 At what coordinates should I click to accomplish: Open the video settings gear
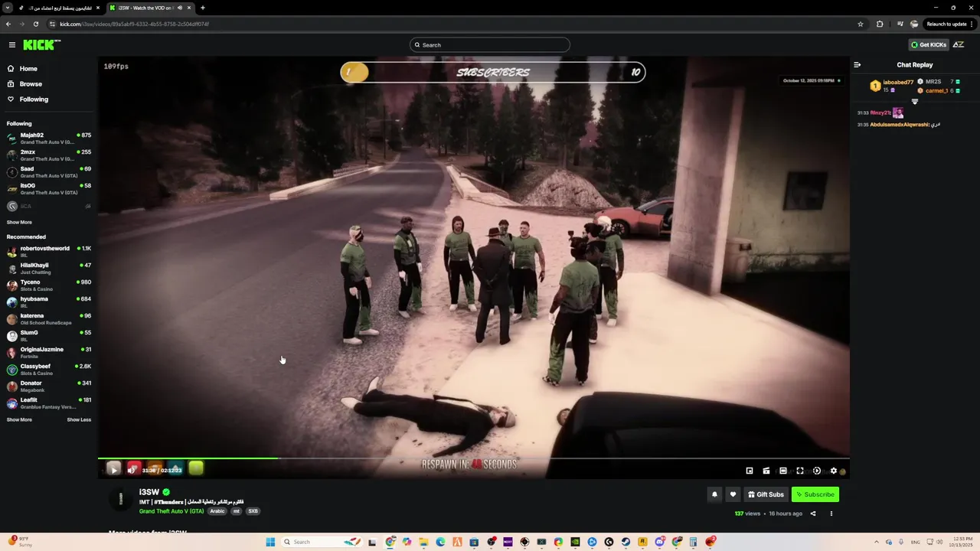pos(834,471)
